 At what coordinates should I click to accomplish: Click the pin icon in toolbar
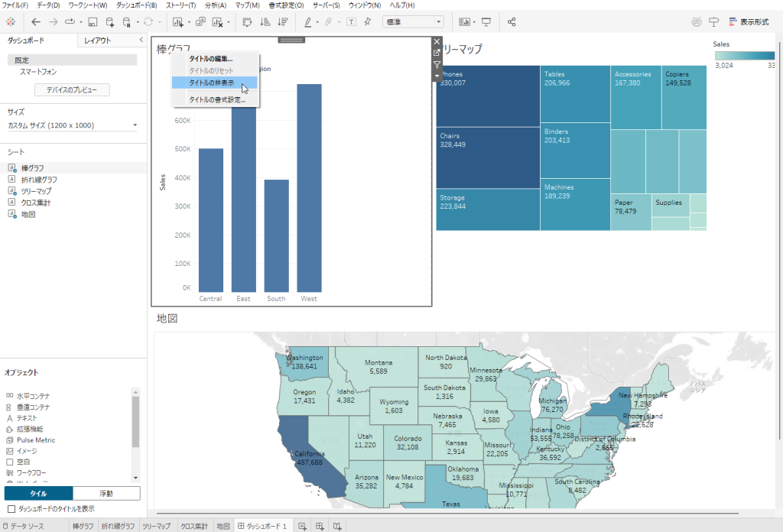(368, 21)
